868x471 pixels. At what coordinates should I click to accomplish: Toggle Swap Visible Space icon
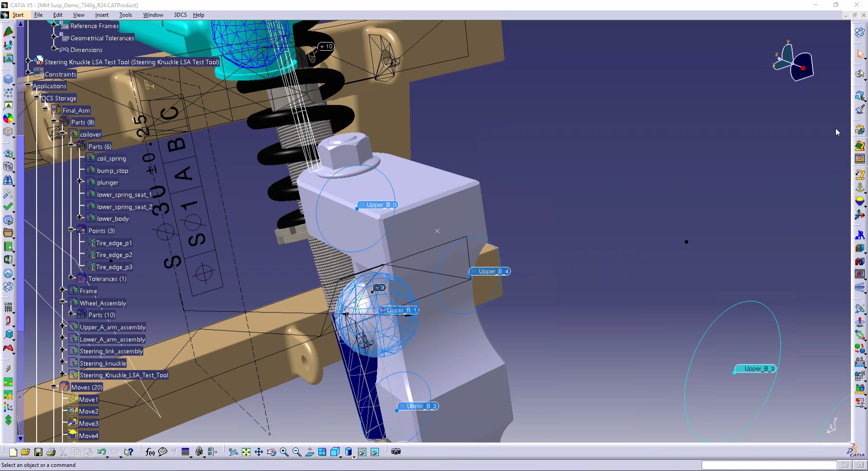(375, 452)
